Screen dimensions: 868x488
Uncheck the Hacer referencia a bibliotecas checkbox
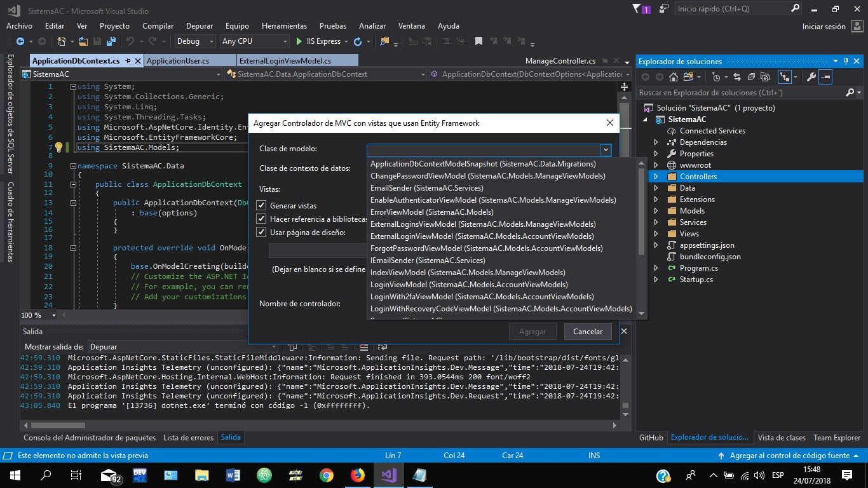(x=261, y=219)
